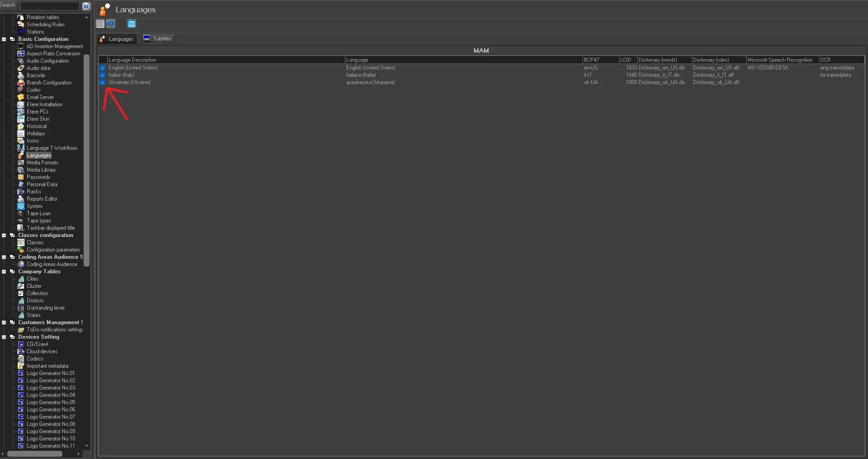868x459 pixels.
Task: Toggle the Italian (Italy) checkbox
Action: (103, 75)
